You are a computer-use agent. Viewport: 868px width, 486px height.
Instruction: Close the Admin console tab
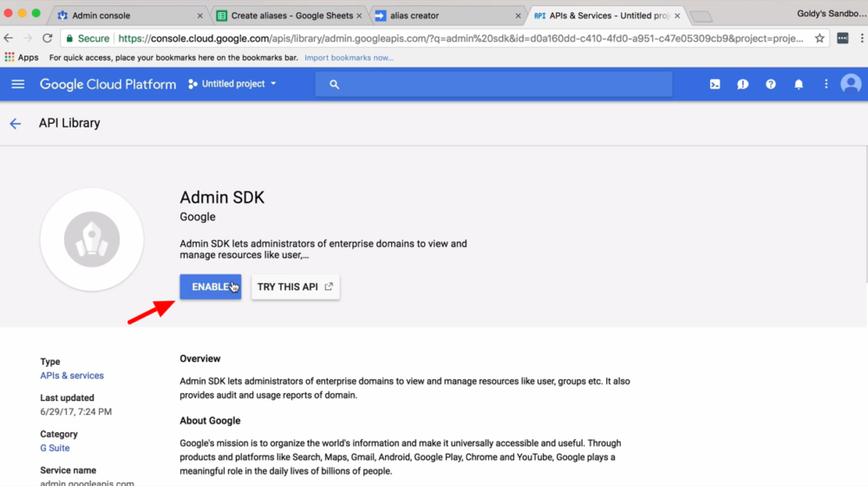point(199,16)
